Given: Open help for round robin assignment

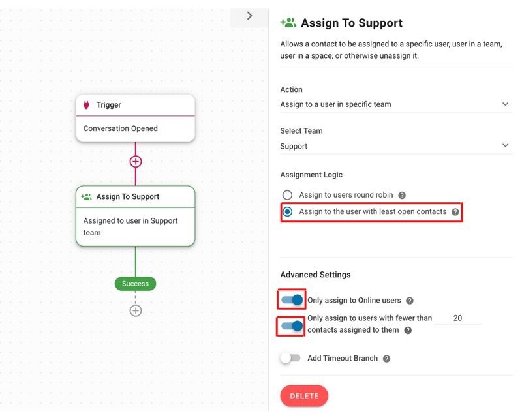Looking at the screenshot, I should [x=402, y=195].
